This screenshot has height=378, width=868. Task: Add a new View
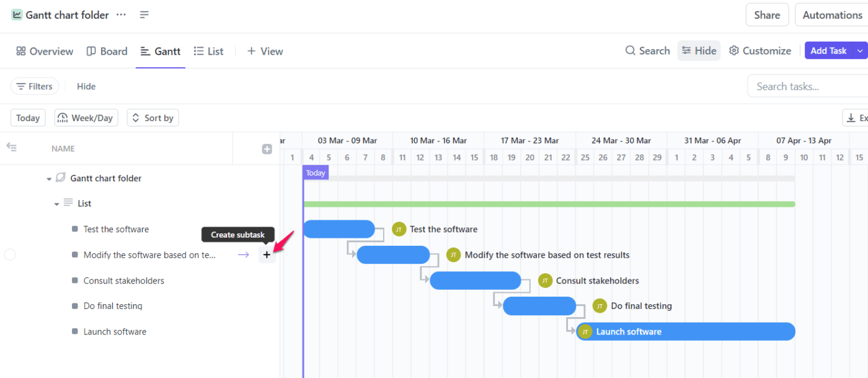tap(265, 51)
